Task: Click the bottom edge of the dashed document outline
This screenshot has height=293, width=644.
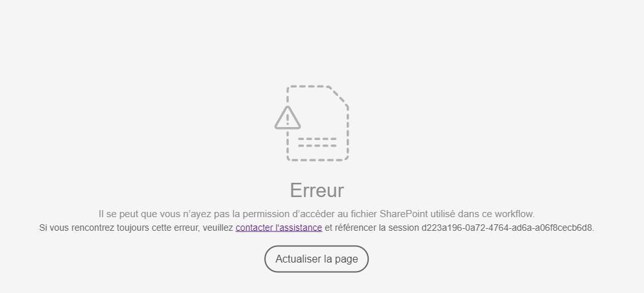Action: click(317, 159)
